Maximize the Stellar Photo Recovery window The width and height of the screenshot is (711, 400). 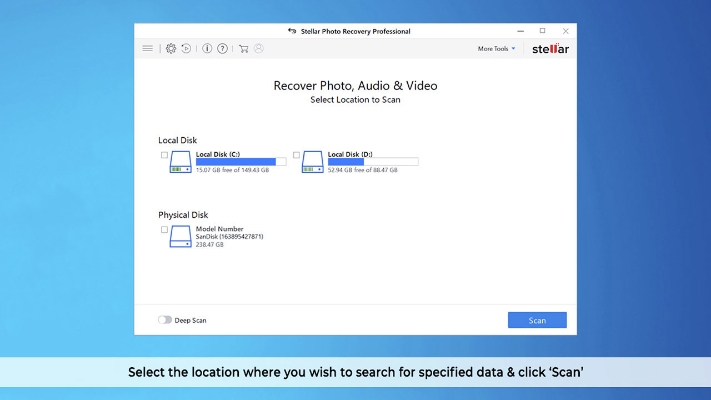[542, 31]
